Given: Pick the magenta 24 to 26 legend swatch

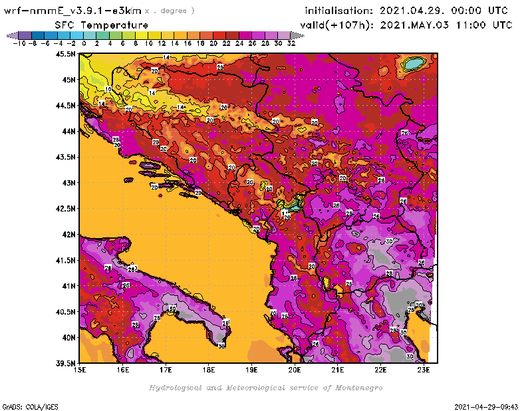Looking at the screenshot, I should 245,35.
